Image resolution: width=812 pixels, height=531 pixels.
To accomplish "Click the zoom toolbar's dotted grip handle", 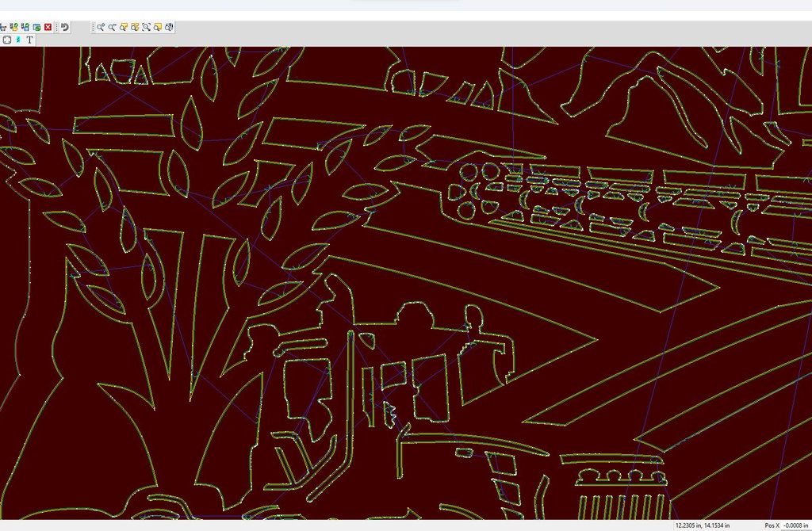I will pos(94,27).
